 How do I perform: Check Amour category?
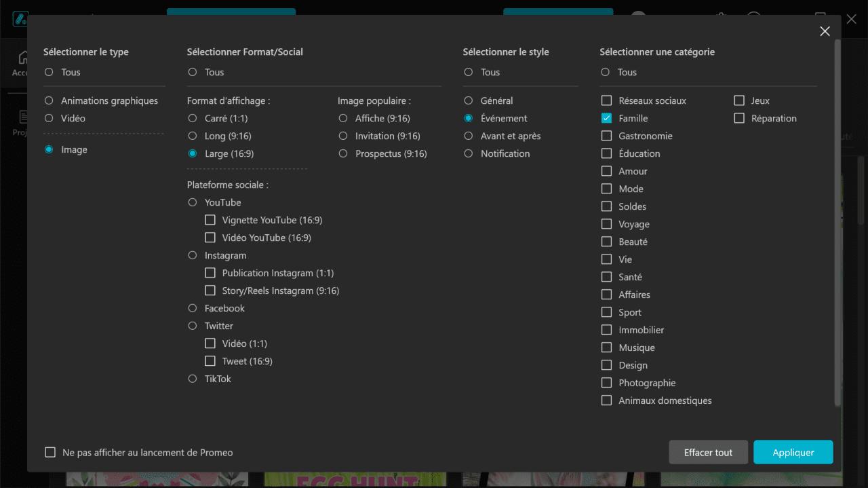pos(607,171)
